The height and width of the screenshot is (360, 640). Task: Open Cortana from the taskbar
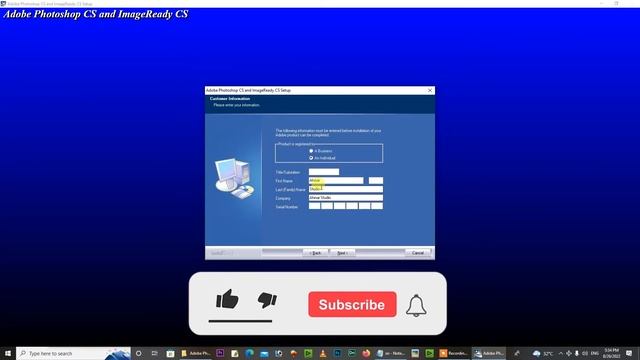point(139,353)
